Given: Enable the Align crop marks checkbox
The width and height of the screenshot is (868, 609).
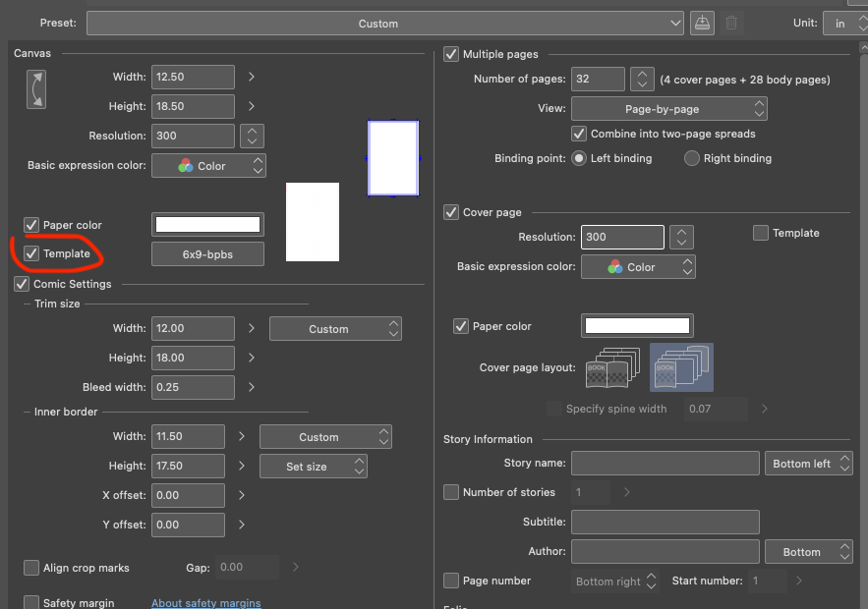Looking at the screenshot, I should (31, 568).
